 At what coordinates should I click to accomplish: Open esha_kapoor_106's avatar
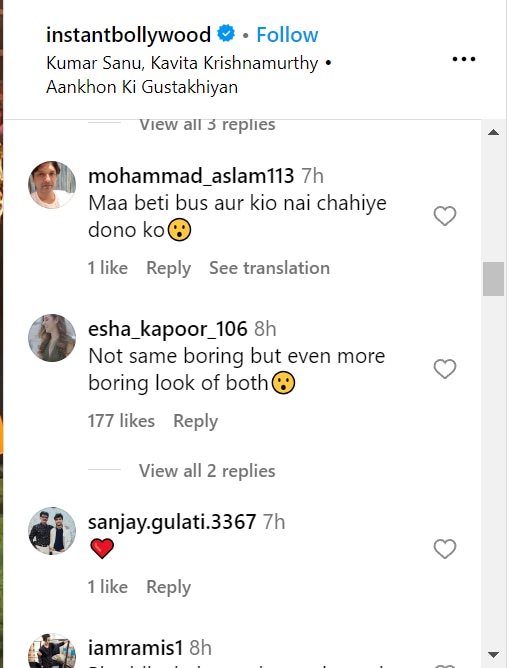(52, 338)
